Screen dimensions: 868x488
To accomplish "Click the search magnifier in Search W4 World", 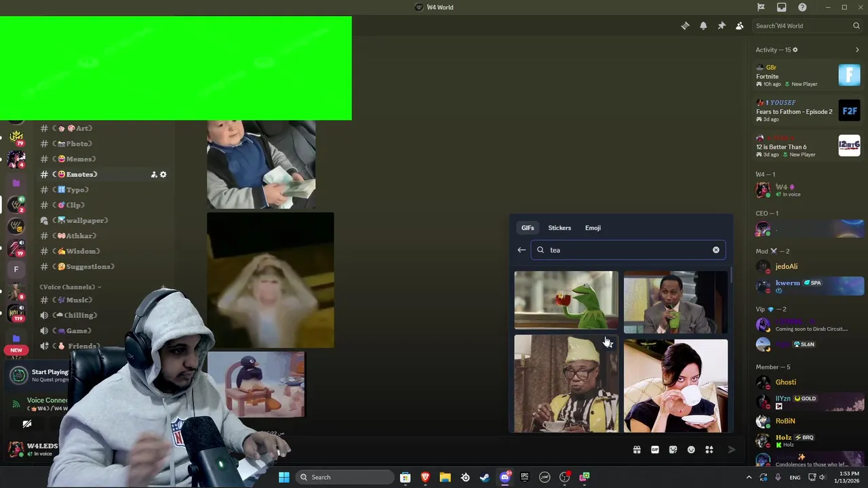I will (x=856, y=26).
